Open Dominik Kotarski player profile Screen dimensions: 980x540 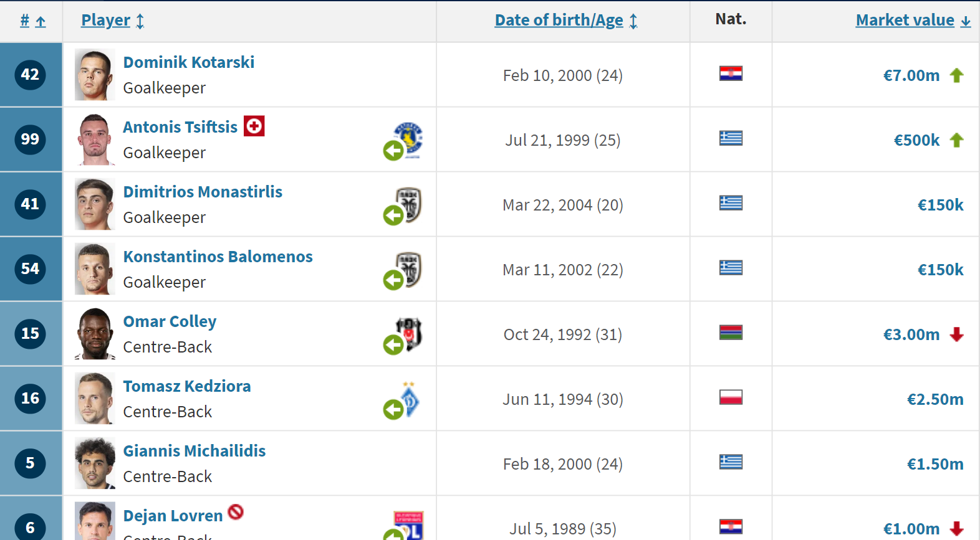click(x=188, y=62)
